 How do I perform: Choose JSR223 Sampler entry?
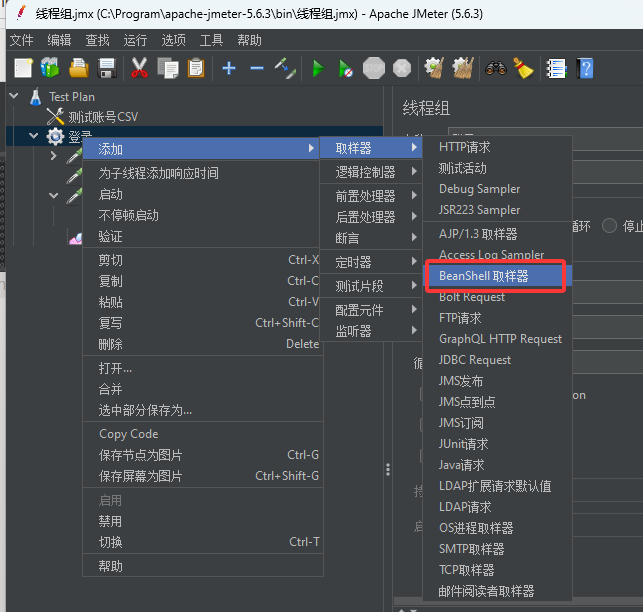coord(497,210)
